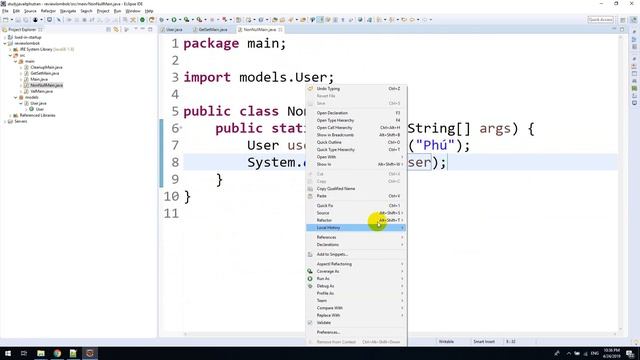Select Open Declaration from the context menu
The width and height of the screenshot is (640, 360).
click(356, 113)
